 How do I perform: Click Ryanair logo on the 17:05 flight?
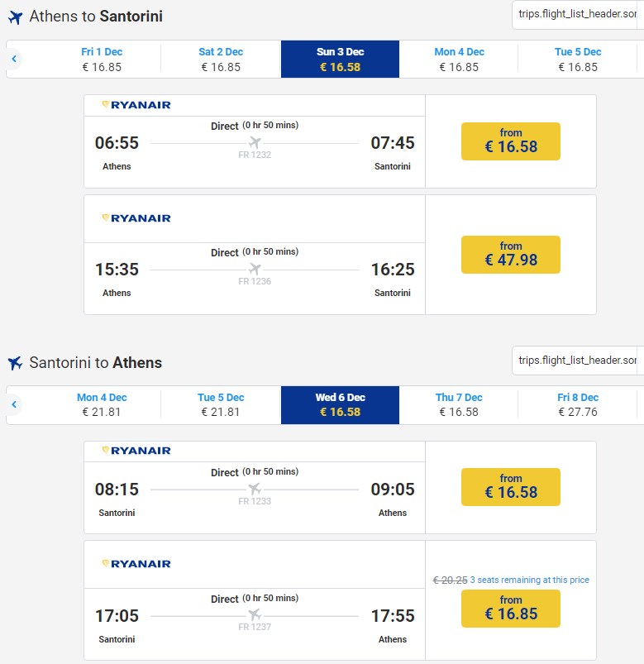pos(136,564)
